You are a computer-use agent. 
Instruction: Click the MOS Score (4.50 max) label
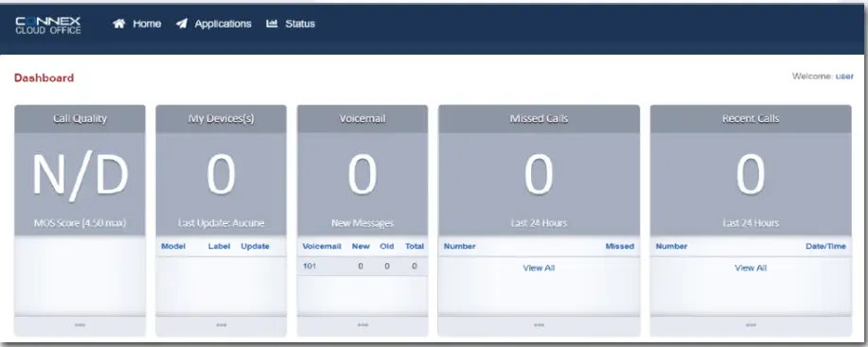[x=80, y=223]
